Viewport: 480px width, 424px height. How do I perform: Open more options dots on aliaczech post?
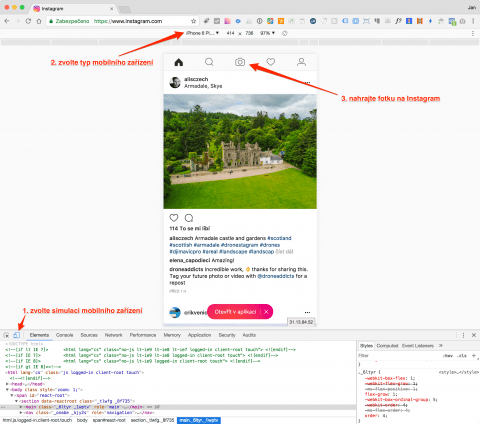point(307,82)
